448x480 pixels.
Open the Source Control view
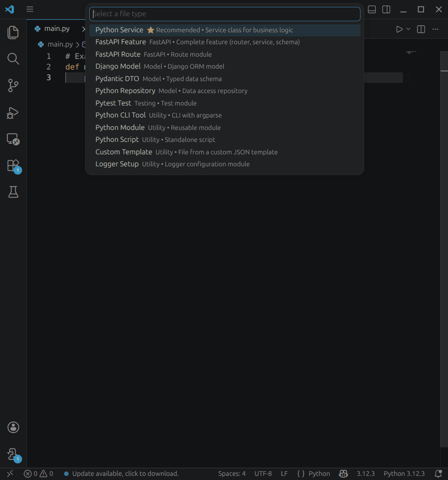point(13,85)
